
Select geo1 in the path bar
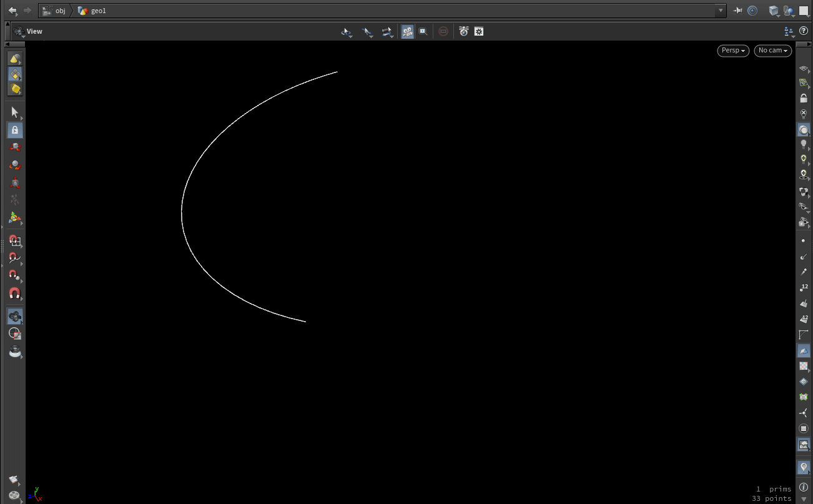click(x=92, y=11)
